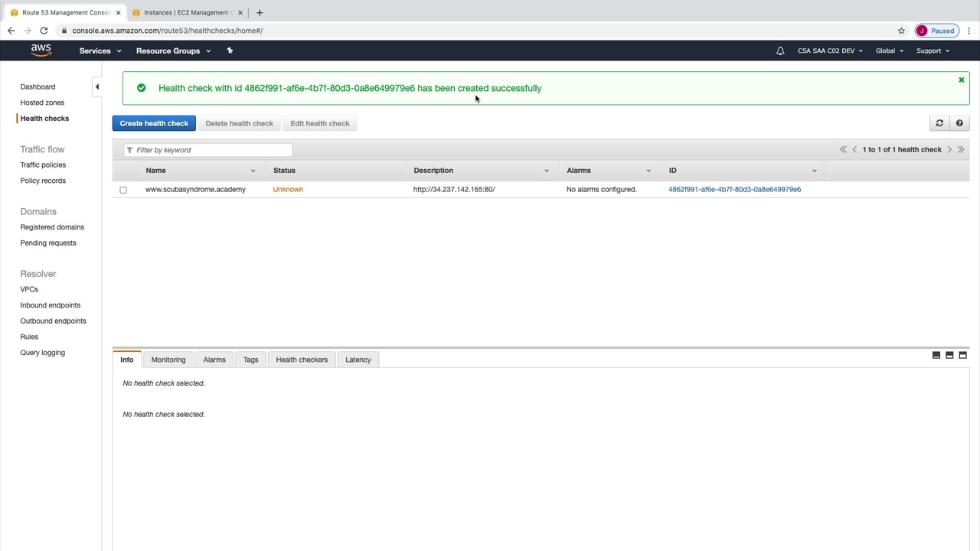The width and height of the screenshot is (980, 551).
Task: Collapse the left navigation pane arrow
Action: [x=97, y=86]
